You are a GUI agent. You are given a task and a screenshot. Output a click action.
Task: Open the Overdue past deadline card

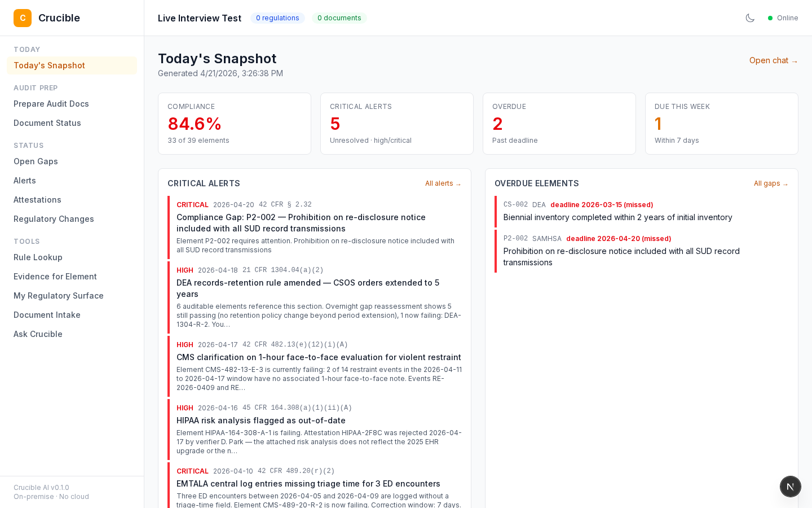(x=559, y=124)
